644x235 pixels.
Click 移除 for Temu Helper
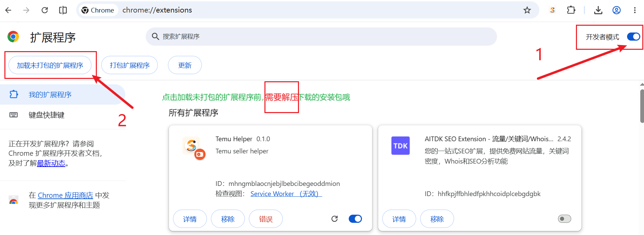[x=228, y=219]
